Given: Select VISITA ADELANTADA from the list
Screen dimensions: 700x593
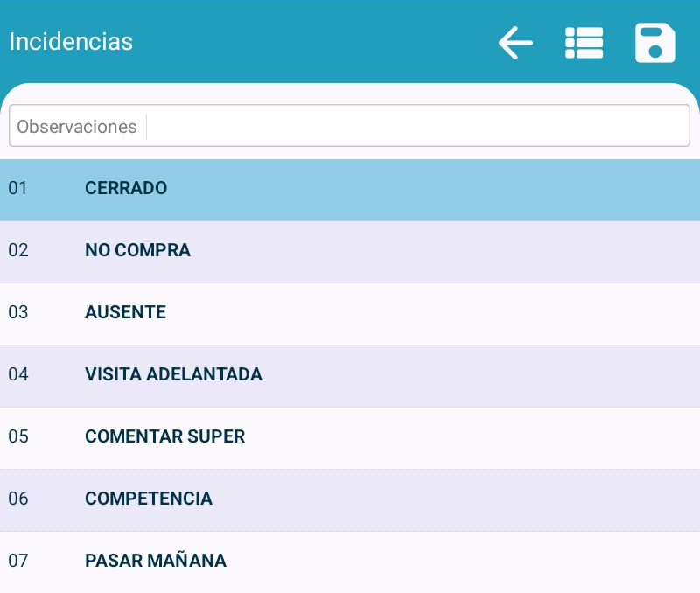Looking at the screenshot, I should click(173, 374).
